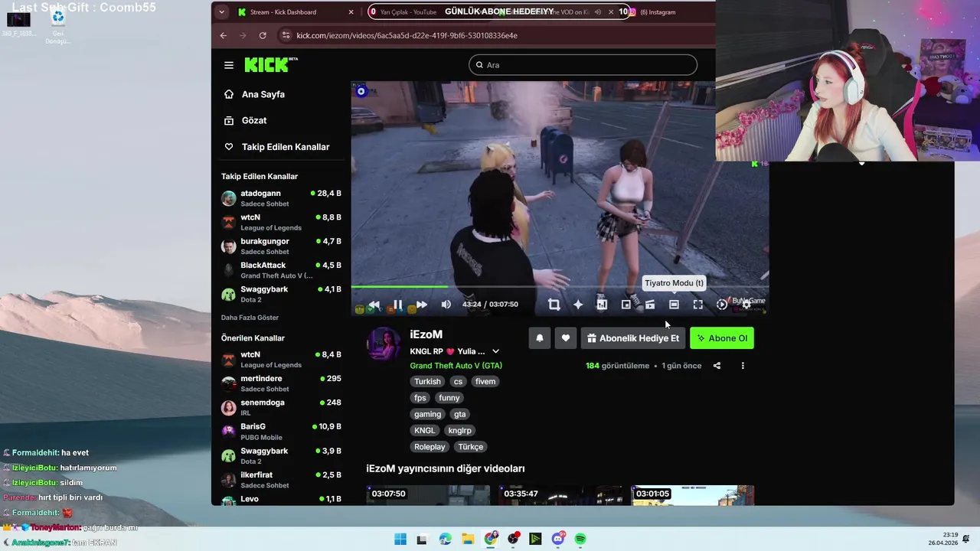Open the Kick hamburger menu
This screenshot has height=551, width=980.
click(228, 65)
